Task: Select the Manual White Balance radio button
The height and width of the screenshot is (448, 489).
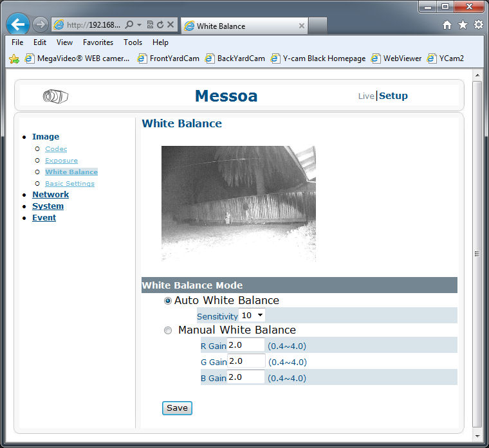Action: (x=168, y=330)
